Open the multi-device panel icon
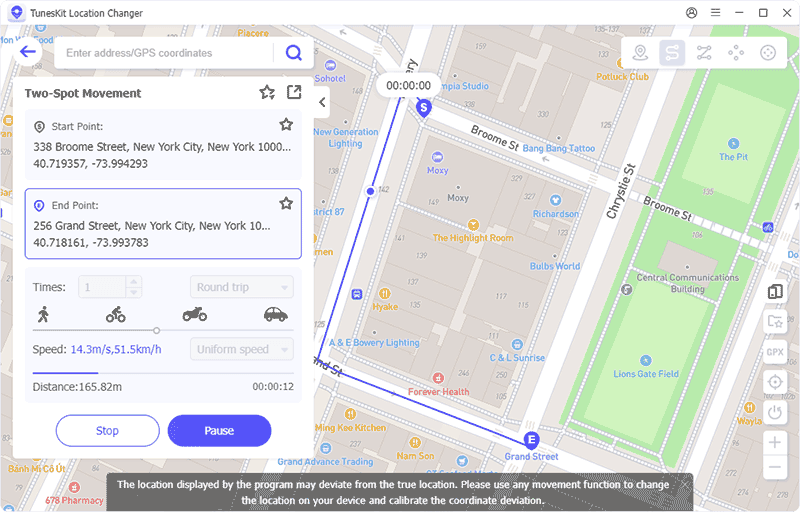 (775, 291)
